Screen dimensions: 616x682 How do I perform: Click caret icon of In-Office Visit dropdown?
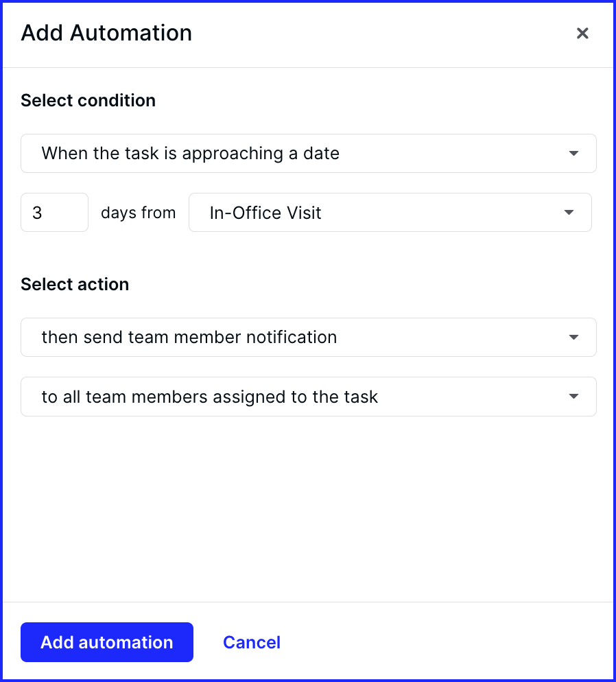point(569,212)
